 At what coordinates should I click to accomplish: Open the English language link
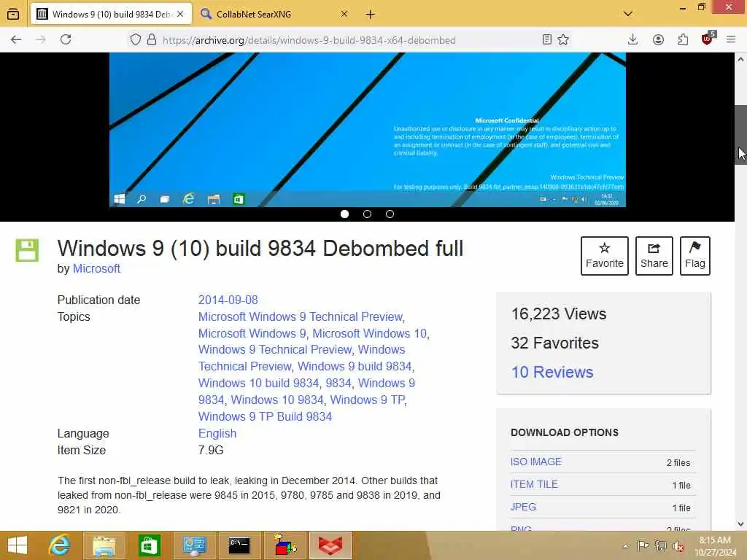tap(217, 433)
